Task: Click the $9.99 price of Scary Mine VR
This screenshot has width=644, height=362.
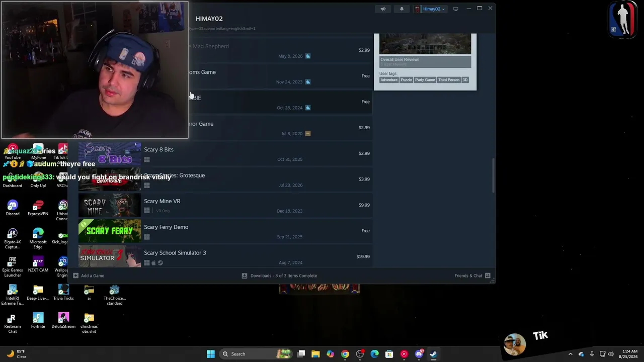Action: pyautogui.click(x=364, y=205)
